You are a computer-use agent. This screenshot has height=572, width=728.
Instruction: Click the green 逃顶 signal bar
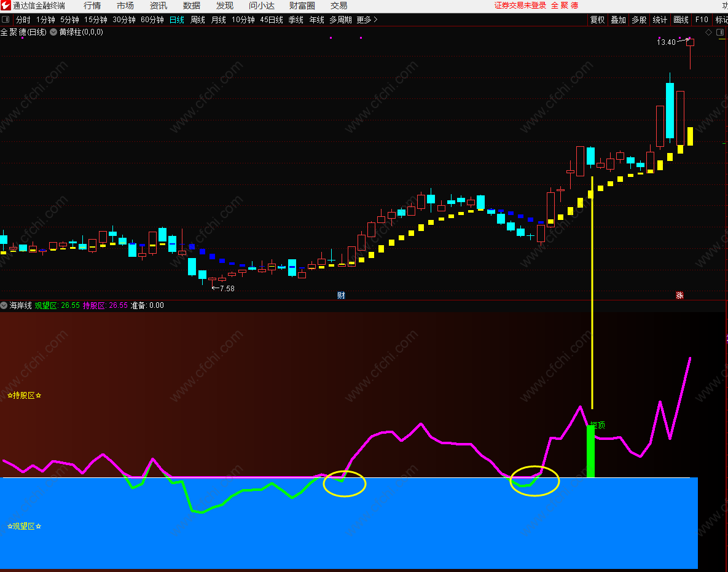[590, 452]
